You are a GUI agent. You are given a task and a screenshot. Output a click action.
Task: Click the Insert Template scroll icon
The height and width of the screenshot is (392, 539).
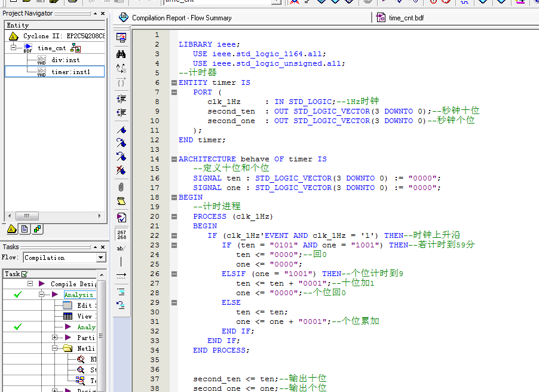pos(121,201)
